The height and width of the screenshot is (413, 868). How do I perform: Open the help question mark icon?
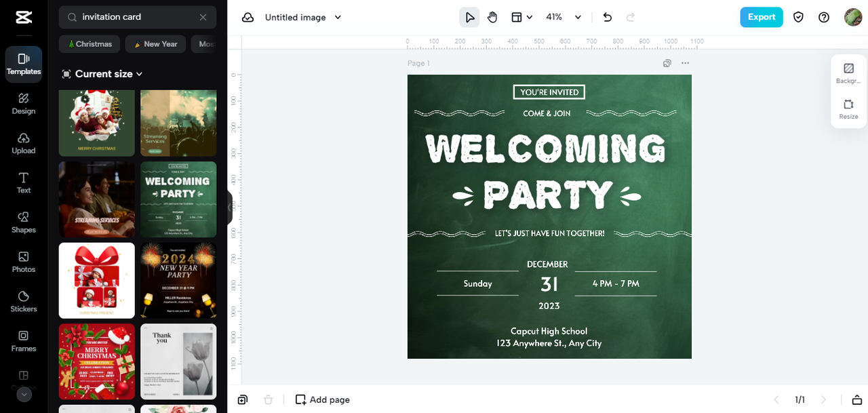[x=824, y=18]
